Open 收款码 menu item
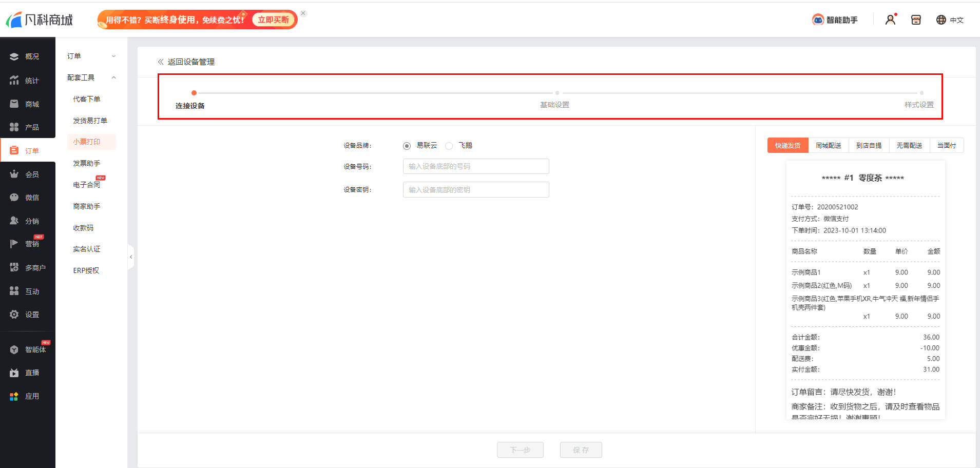This screenshot has width=980, height=468. (83, 228)
